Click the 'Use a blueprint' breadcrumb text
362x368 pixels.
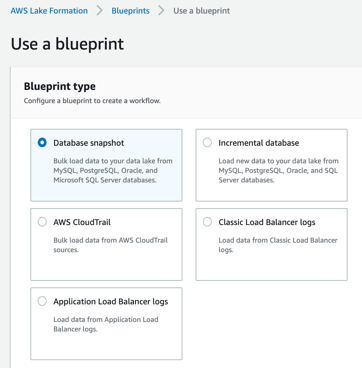pos(202,11)
